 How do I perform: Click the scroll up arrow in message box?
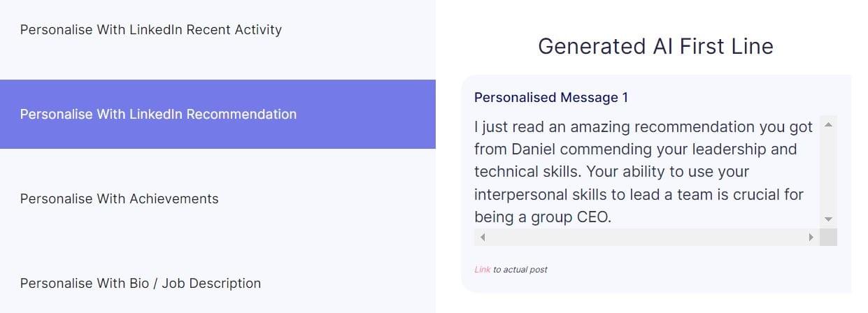coord(828,125)
